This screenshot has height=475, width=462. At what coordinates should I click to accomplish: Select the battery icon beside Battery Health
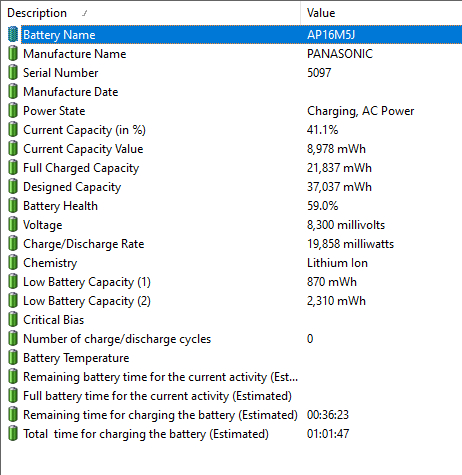tap(13, 205)
